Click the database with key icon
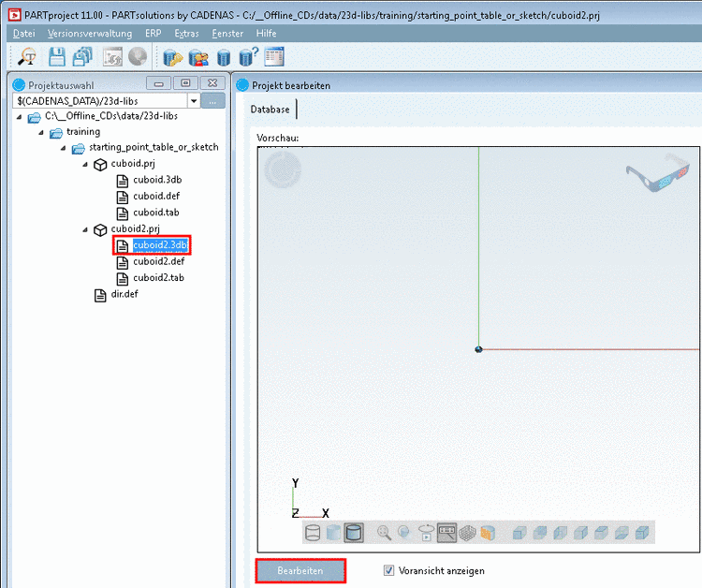Image resolution: width=702 pixels, height=588 pixels. click(x=173, y=58)
